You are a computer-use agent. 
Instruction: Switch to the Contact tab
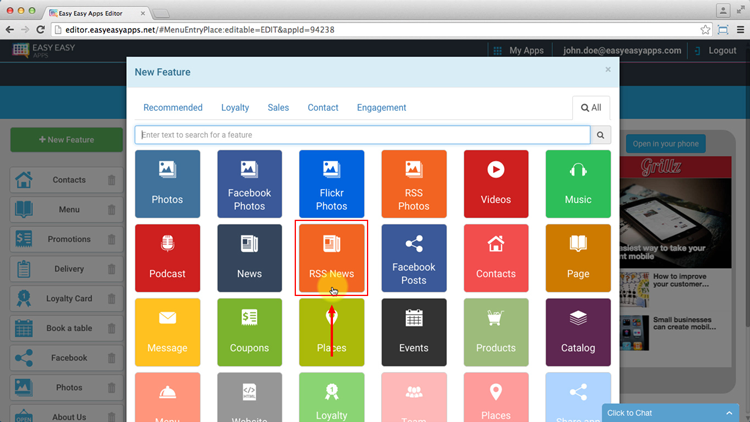pos(323,108)
